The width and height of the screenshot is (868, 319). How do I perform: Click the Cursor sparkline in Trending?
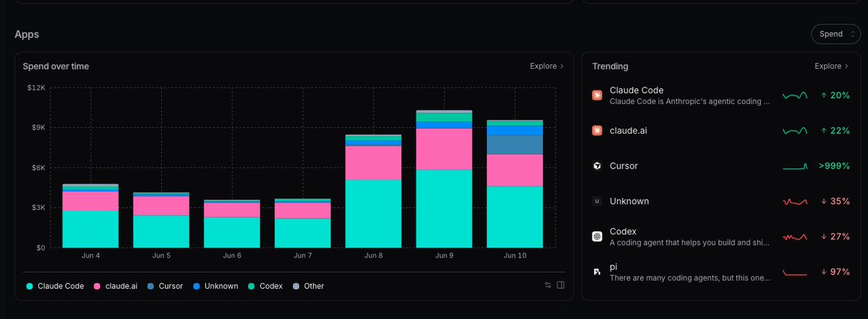(795, 166)
